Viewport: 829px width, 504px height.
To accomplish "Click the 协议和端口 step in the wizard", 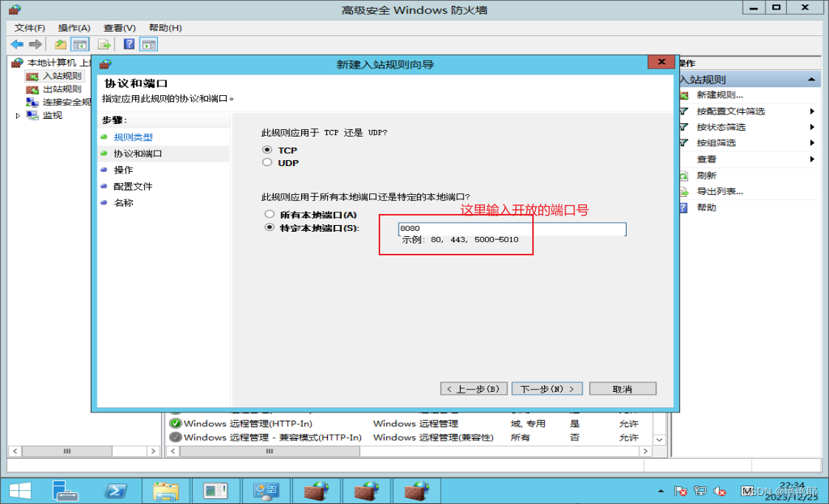I will pyautogui.click(x=137, y=153).
